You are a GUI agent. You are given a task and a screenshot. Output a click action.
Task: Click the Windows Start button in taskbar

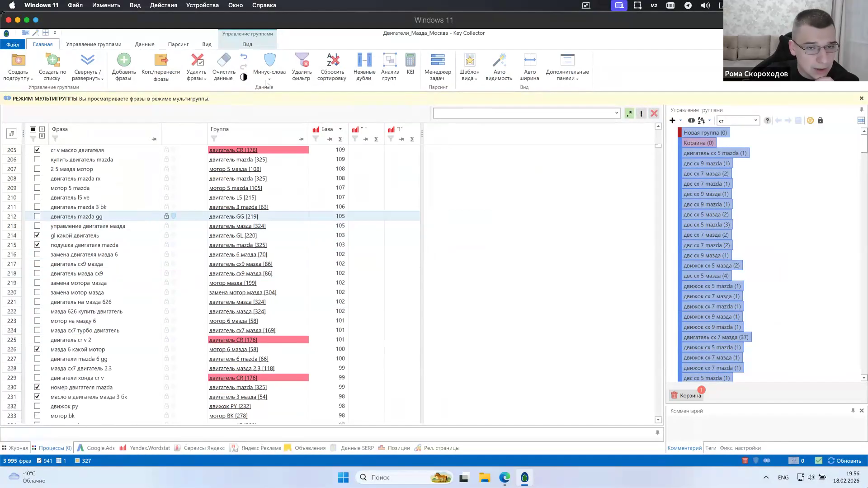(343, 478)
